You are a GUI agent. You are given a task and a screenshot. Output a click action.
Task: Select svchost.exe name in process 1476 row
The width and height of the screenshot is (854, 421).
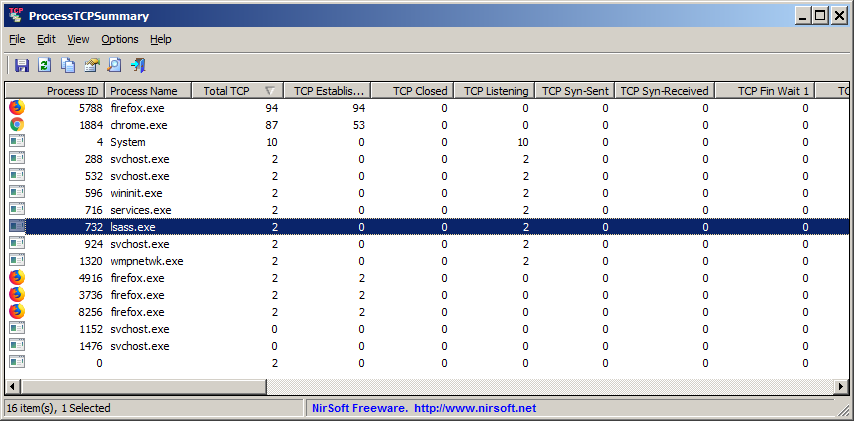(139, 346)
